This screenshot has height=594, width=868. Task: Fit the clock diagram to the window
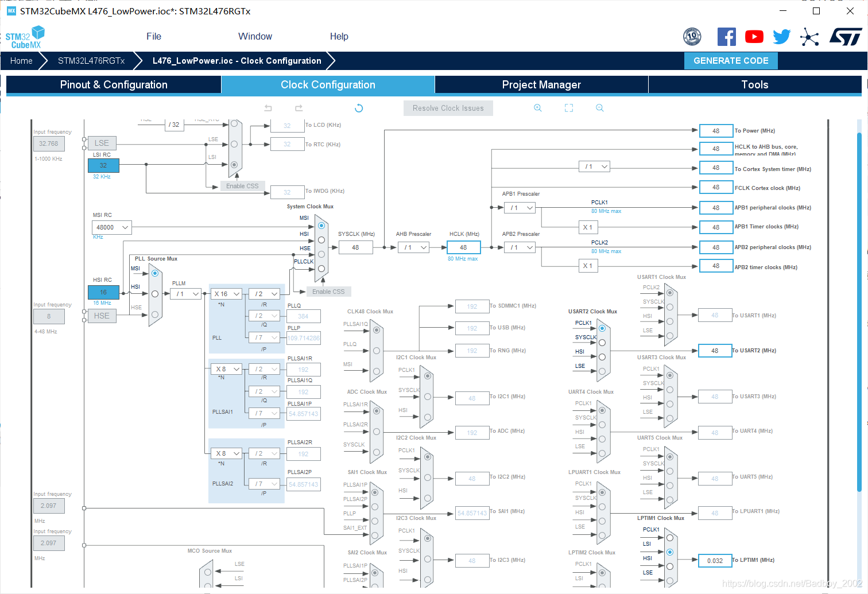click(x=569, y=108)
